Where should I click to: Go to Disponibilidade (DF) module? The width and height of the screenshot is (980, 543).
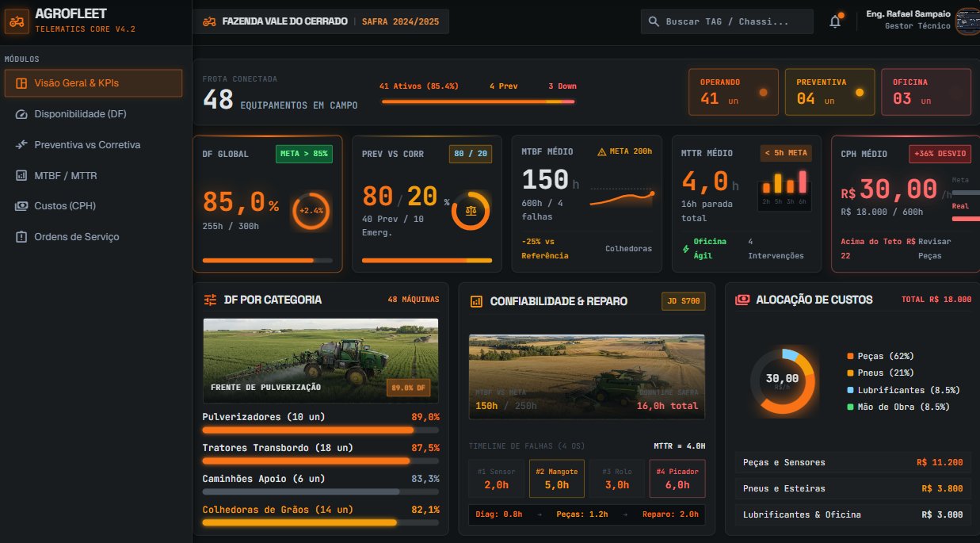pos(93,114)
